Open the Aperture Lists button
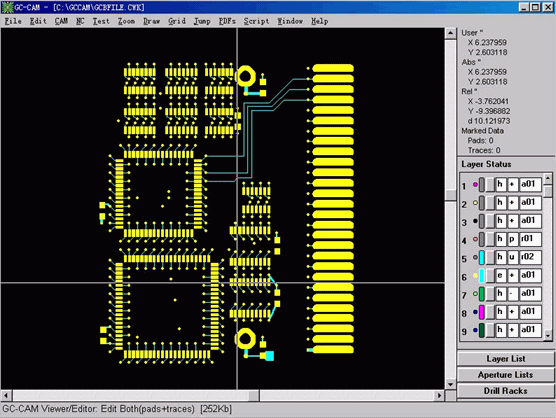Screen dimensions: 556x418 coord(505,375)
